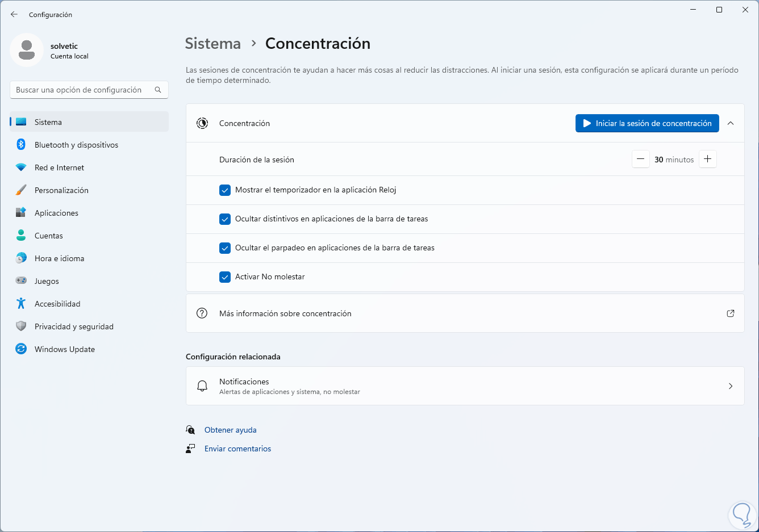Increase session duration with plus button
This screenshot has height=532, width=759.
[x=707, y=160]
